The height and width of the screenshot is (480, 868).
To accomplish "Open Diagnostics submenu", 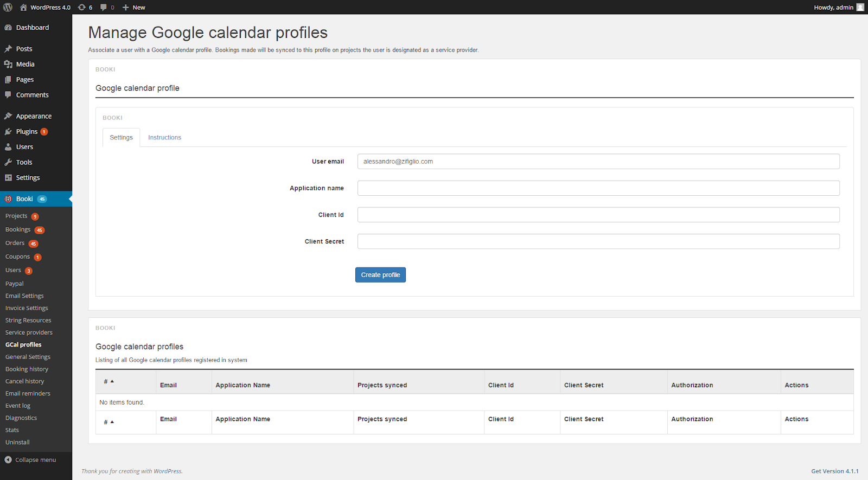I will click(21, 418).
